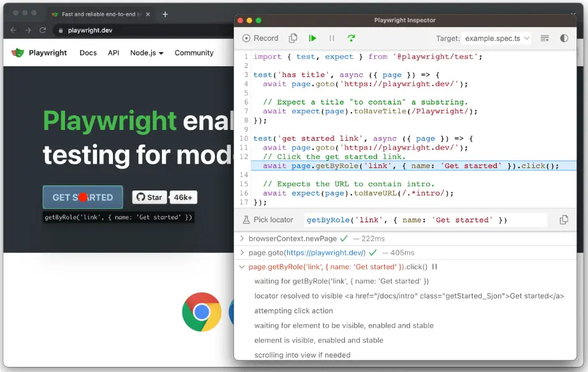588x372 pixels.
Task: Reload the page with browser refresh icon
Action: coord(43,30)
